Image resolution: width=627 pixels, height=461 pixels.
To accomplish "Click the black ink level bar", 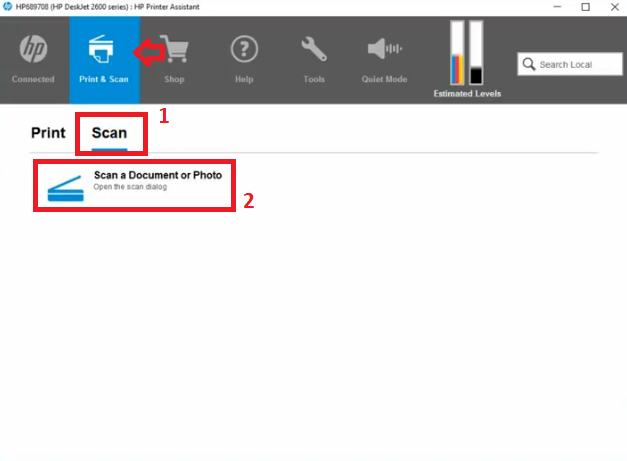I will point(476,53).
